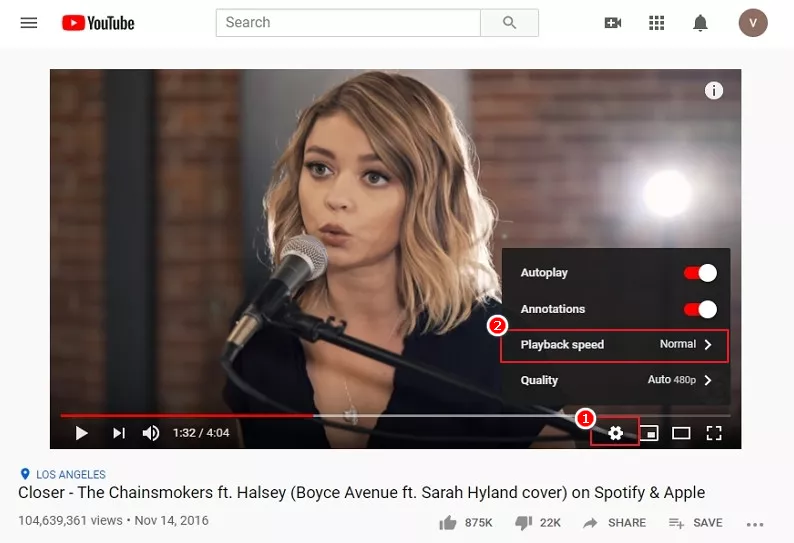Image resolution: width=794 pixels, height=543 pixels.
Task: Toggle the Autoplay switch
Action: (700, 273)
